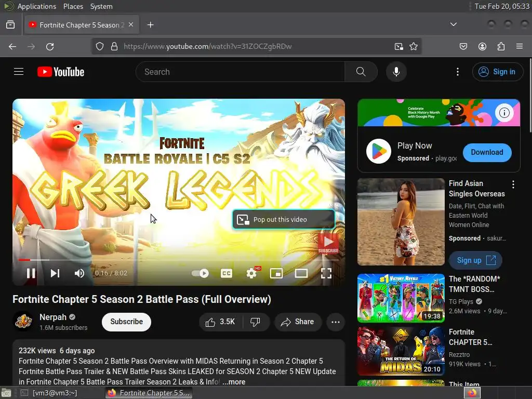View site security padlock info
532x399 pixels.
click(x=114, y=46)
